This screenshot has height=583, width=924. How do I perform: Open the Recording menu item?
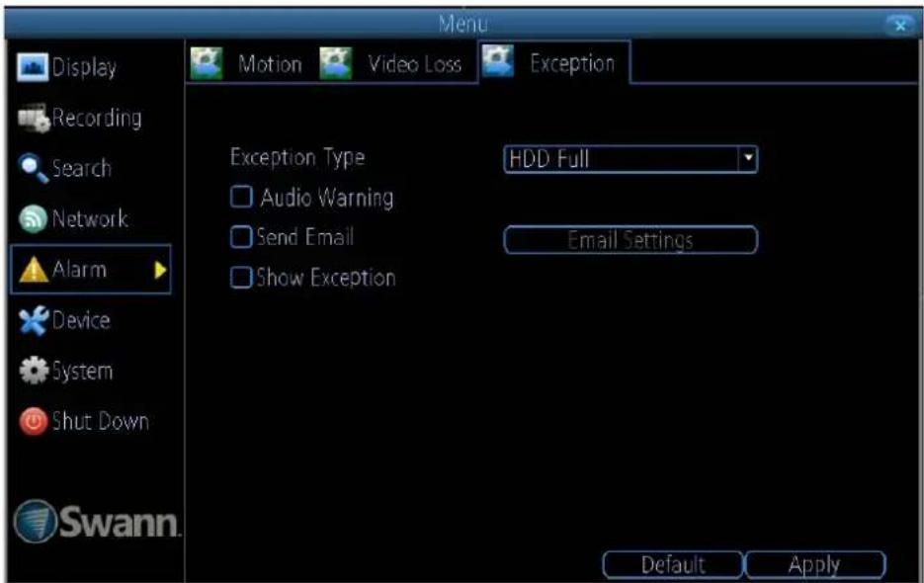click(97, 118)
